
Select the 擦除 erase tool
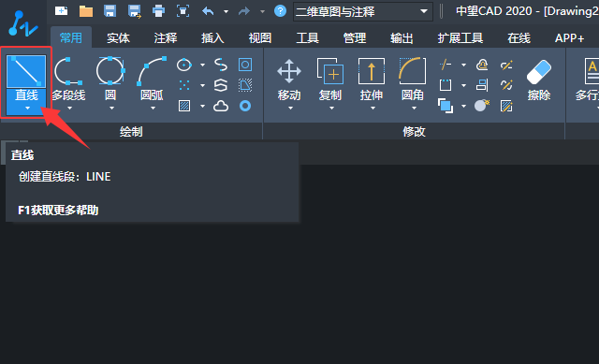coord(539,80)
